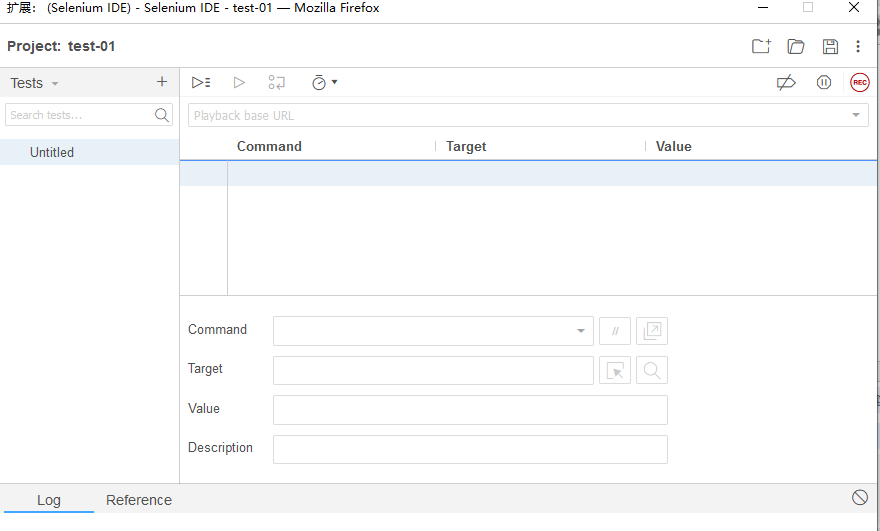The height and width of the screenshot is (531, 880).
Task: Run all tests in the suite
Action: 201,83
